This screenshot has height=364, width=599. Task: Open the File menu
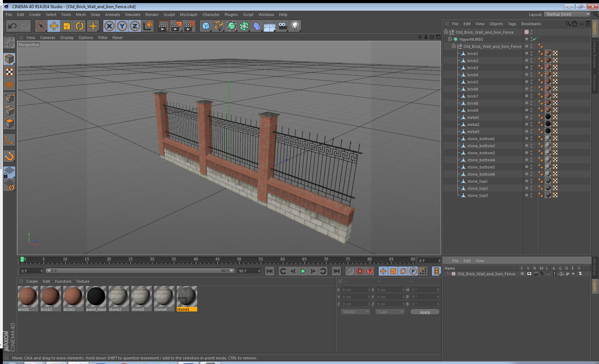9,15
